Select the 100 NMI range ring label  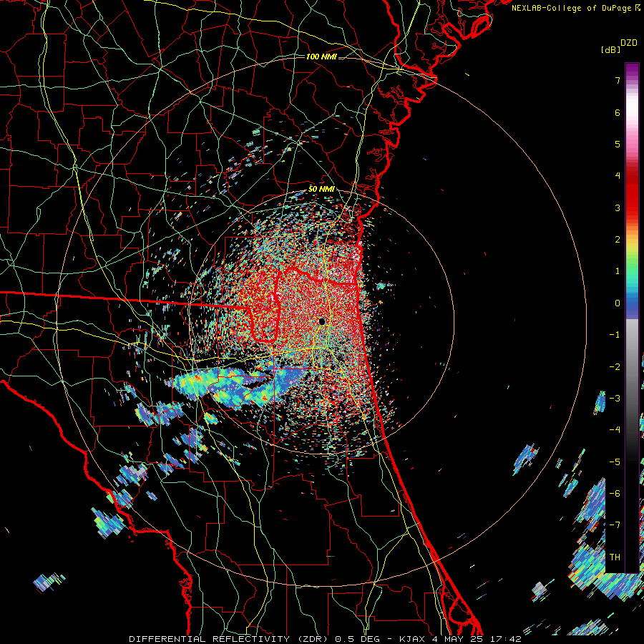(x=321, y=57)
